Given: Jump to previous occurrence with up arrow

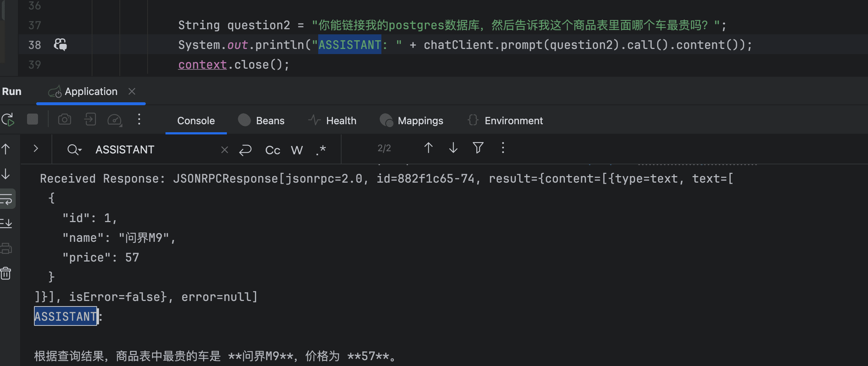Looking at the screenshot, I should tap(428, 148).
